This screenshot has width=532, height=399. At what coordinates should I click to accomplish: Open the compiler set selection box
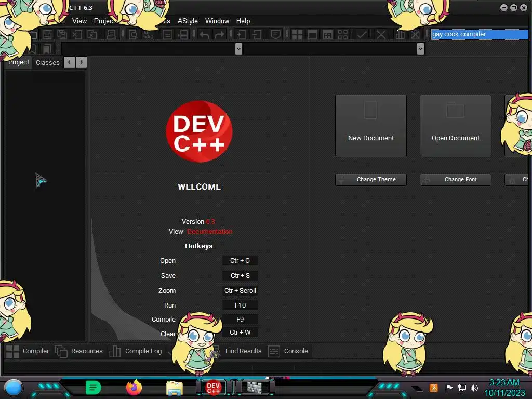pos(480,34)
